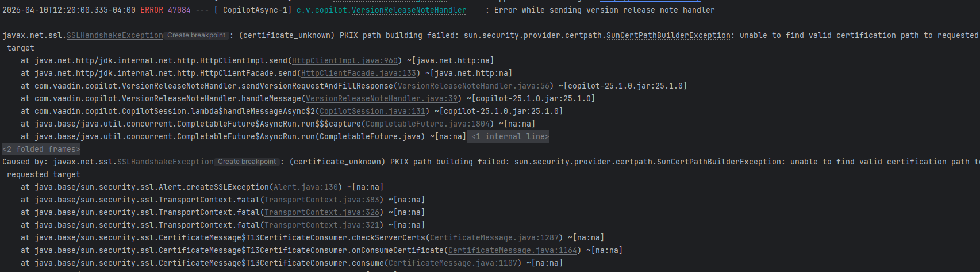Open the Alert.java:130 source link
Image resolution: width=980 pixels, height=272 pixels.
[305, 187]
